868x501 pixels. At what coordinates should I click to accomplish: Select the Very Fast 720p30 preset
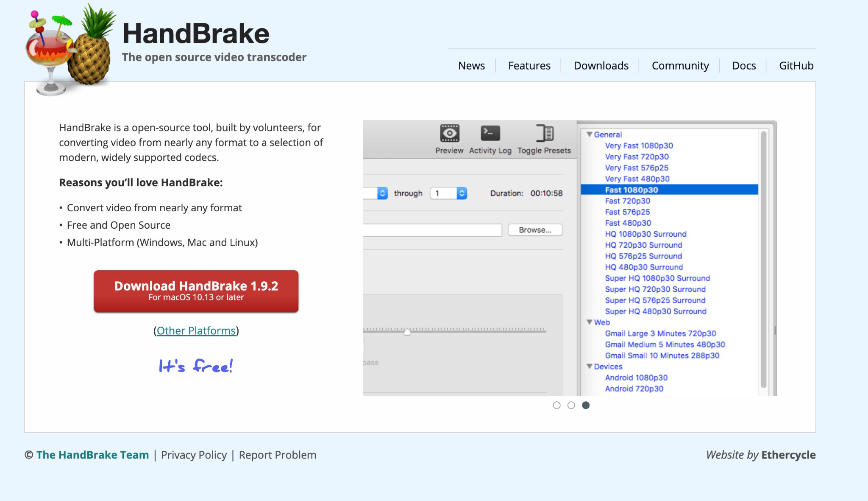click(x=637, y=157)
